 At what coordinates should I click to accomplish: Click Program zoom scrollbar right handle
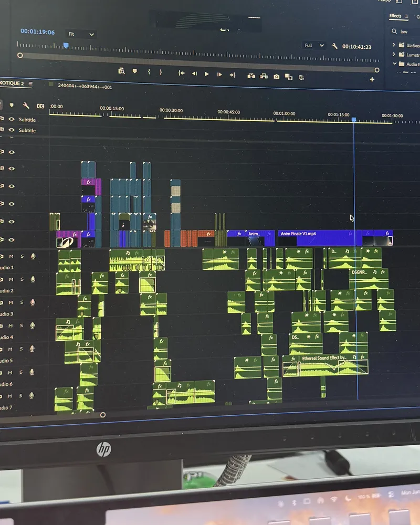[x=377, y=70]
